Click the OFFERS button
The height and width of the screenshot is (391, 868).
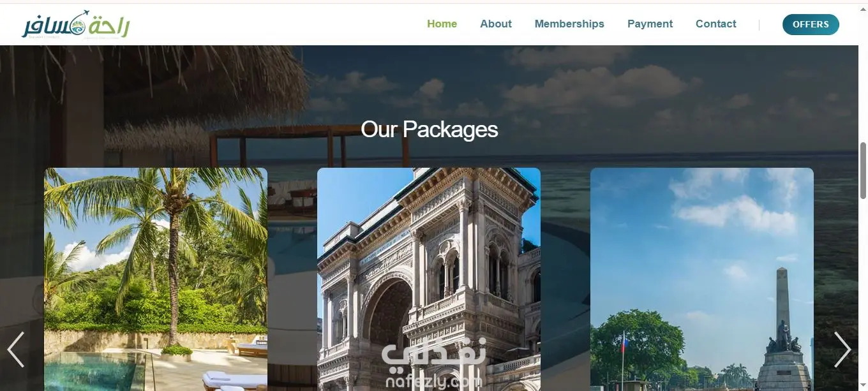pos(811,24)
